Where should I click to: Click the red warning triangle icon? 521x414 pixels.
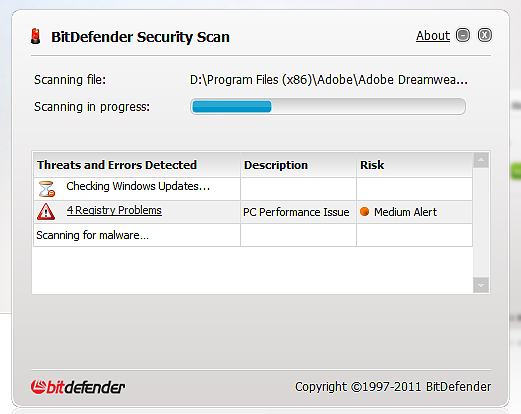46,212
